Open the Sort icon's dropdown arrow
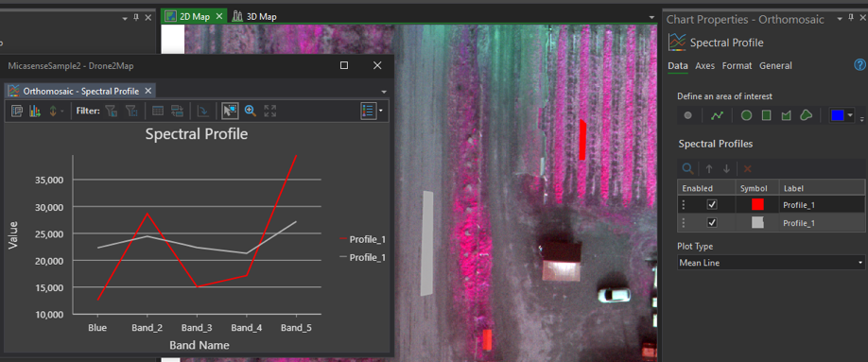Image resolution: width=868 pixels, height=362 pixels. (x=62, y=112)
